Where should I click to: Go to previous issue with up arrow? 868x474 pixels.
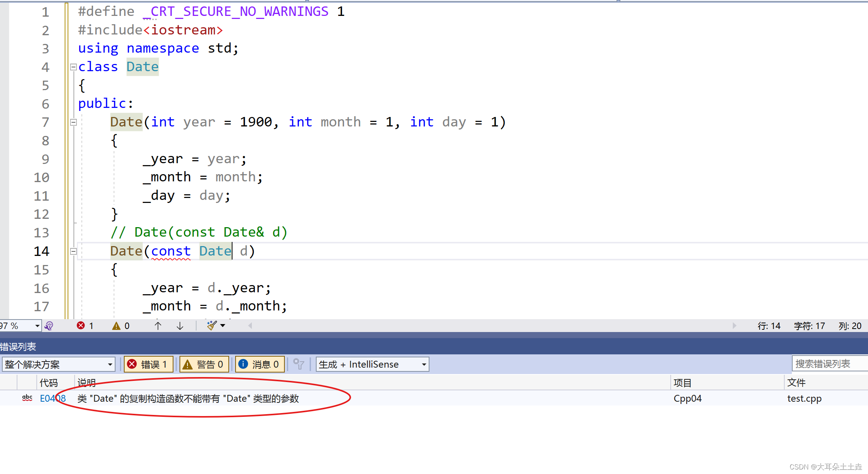point(158,326)
